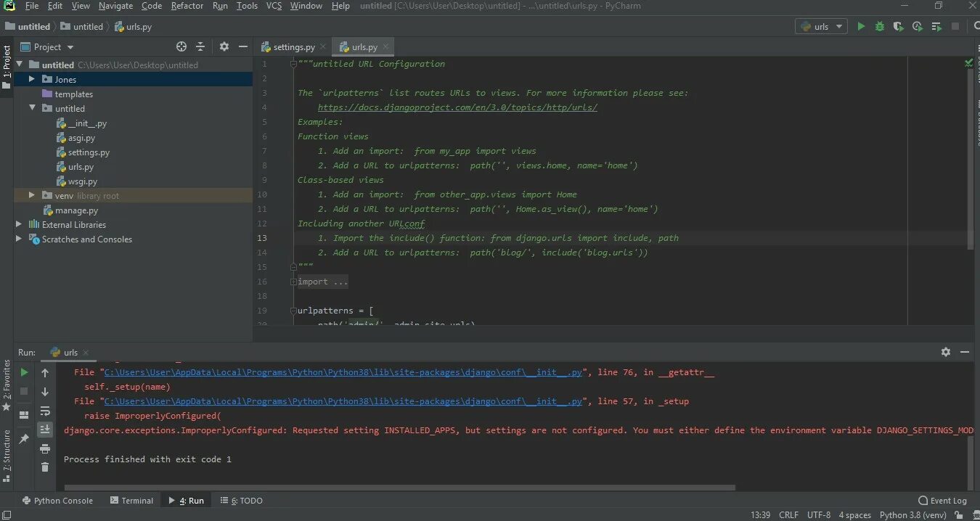The width and height of the screenshot is (980, 521).
Task: Clear all Run output with the trash icon
Action: point(45,467)
